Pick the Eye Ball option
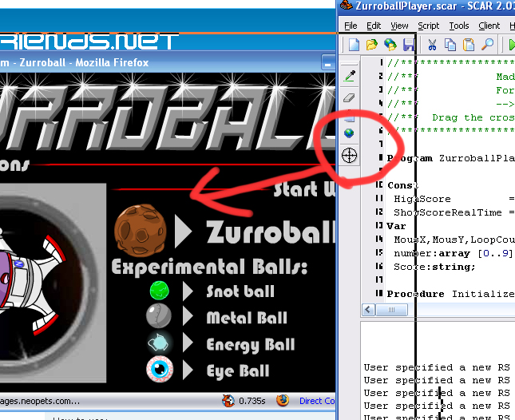The width and height of the screenshot is (515, 420). click(x=237, y=371)
